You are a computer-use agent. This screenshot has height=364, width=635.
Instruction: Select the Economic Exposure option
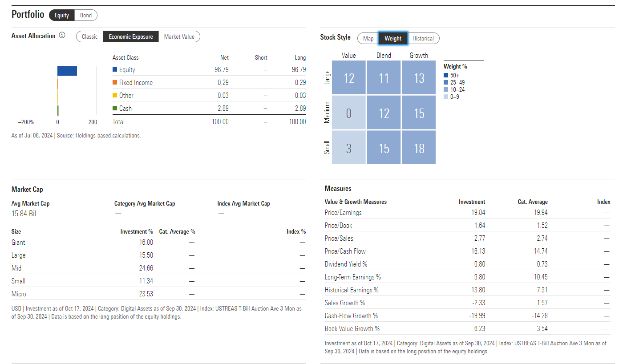point(130,36)
